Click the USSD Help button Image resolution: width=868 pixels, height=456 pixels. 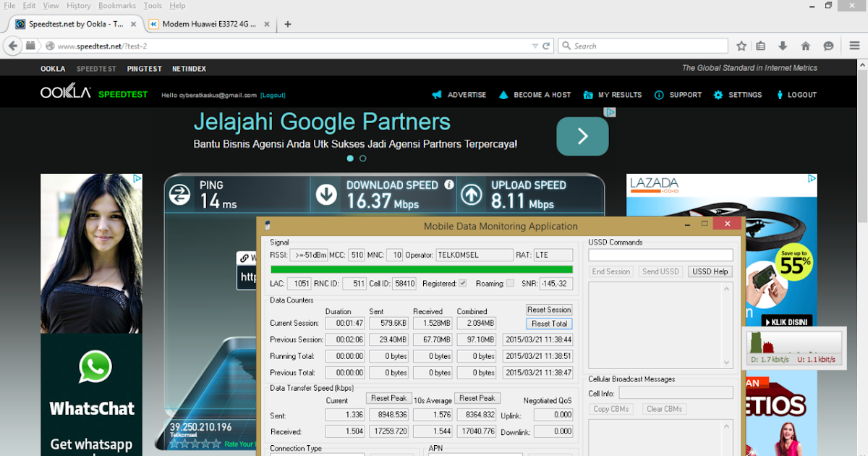pyautogui.click(x=710, y=271)
